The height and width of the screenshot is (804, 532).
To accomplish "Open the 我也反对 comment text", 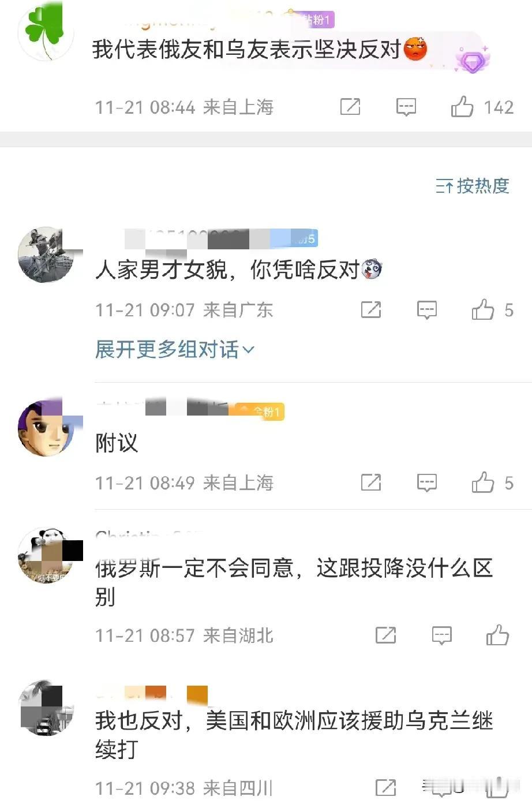I will [x=294, y=735].
